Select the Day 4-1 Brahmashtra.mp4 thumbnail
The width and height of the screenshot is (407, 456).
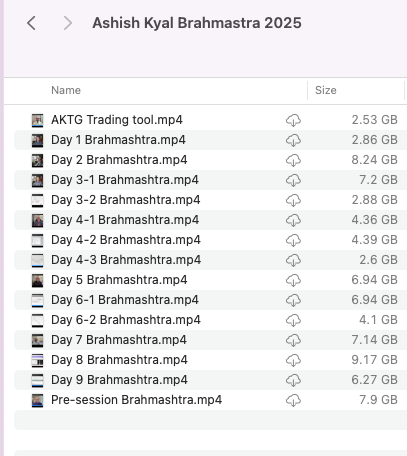pyautogui.click(x=37, y=220)
